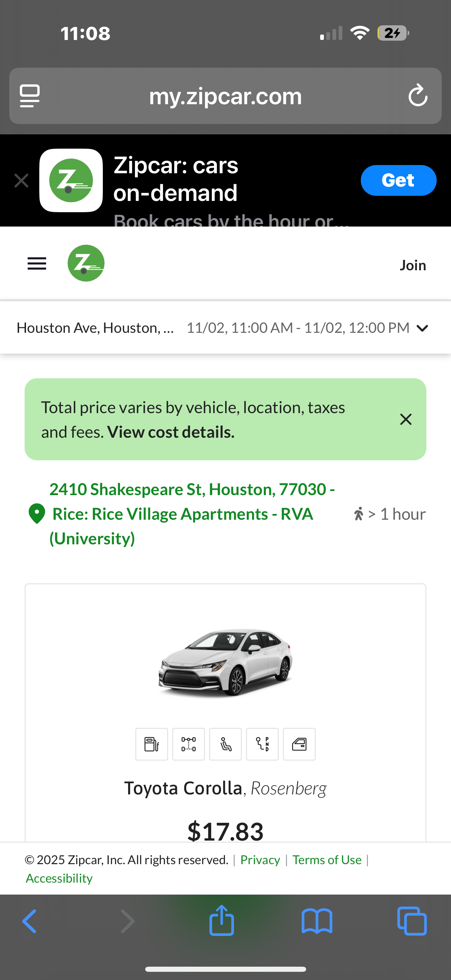This screenshot has height=980, width=451.
Task: Edit the Houston Ave location field
Action: [x=95, y=328]
